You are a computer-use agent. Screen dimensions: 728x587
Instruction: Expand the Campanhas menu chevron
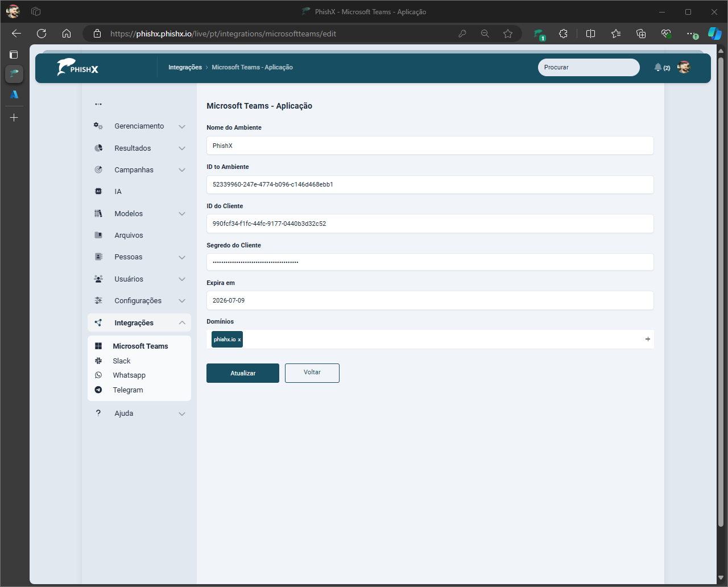[x=182, y=170]
